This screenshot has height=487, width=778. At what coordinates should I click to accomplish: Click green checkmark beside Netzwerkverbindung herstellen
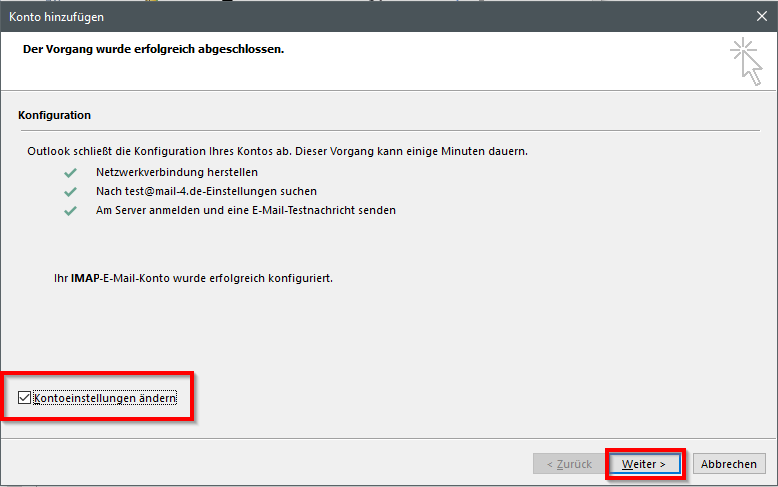69,172
